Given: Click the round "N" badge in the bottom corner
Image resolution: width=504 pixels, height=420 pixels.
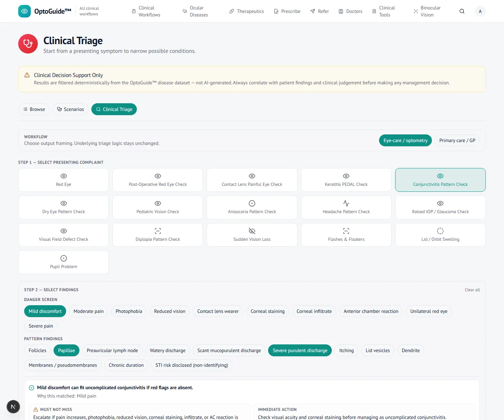Looking at the screenshot, I should [x=13, y=407].
